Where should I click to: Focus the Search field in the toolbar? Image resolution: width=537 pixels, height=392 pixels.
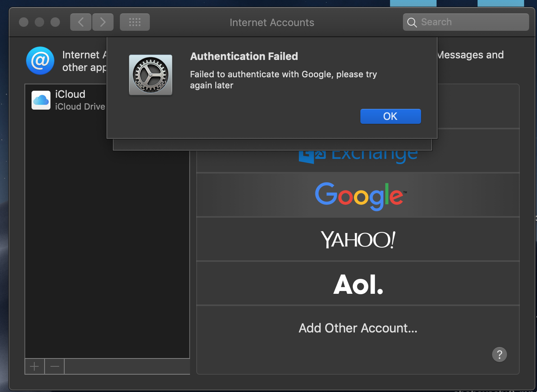tap(466, 22)
